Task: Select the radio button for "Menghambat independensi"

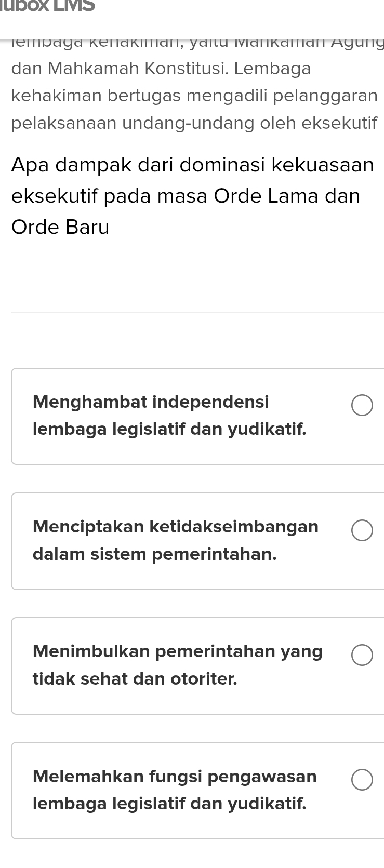Action: (x=362, y=406)
